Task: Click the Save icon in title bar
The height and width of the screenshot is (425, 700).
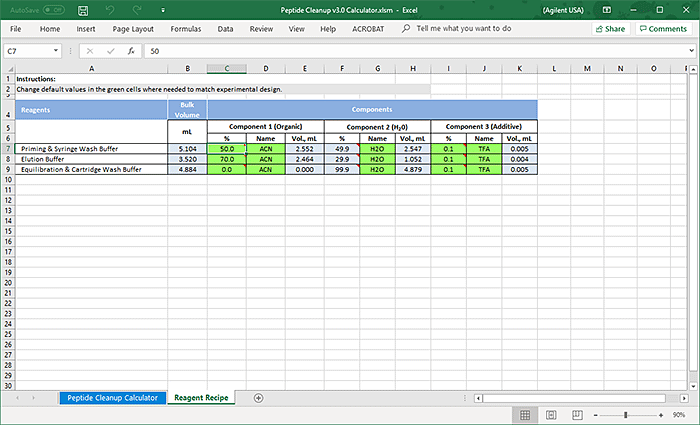Action: [x=82, y=9]
